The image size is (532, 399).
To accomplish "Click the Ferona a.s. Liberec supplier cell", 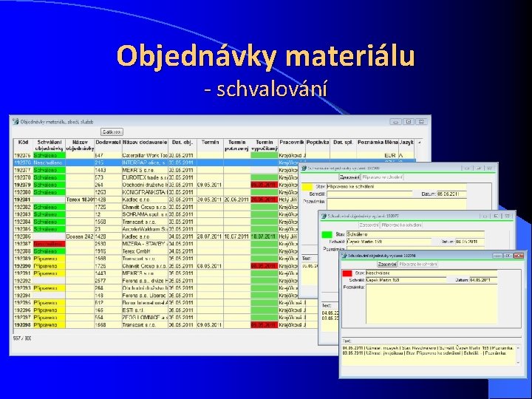I will tap(145, 295).
